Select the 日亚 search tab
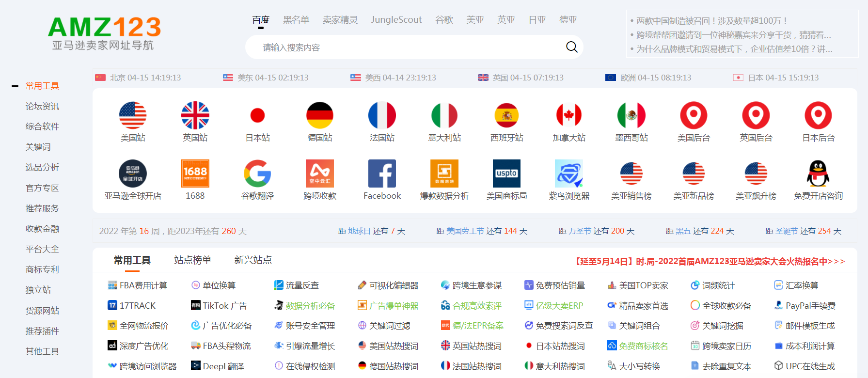The height and width of the screenshot is (378, 868). coord(537,20)
